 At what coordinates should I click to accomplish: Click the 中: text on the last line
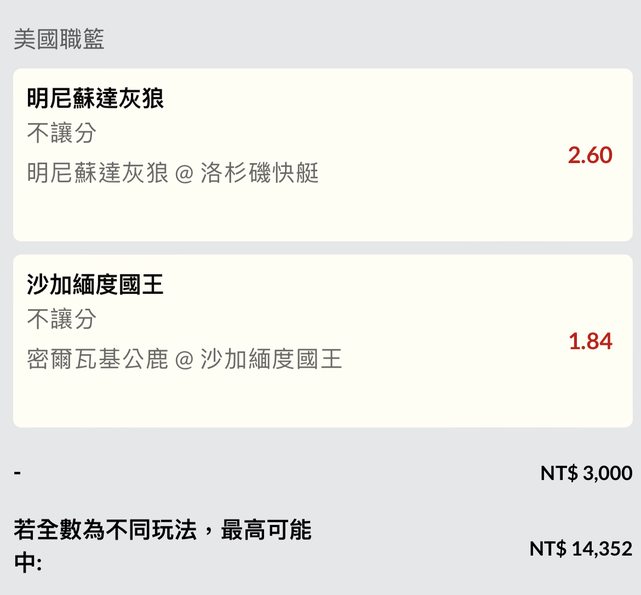[x=27, y=563]
